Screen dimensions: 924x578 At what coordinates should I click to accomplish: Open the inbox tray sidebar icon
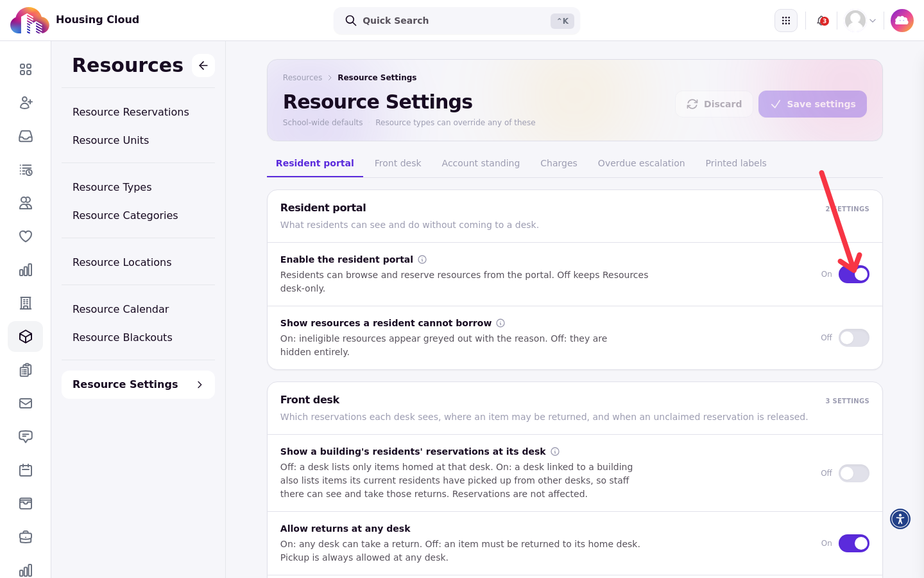pyautogui.click(x=26, y=136)
